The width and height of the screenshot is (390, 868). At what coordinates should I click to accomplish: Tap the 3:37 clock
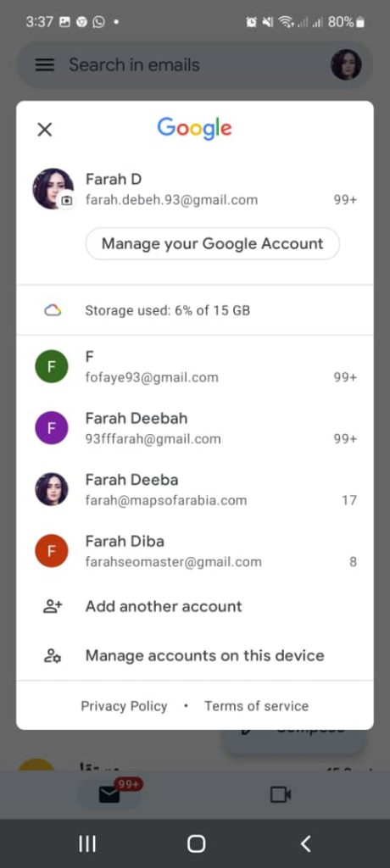tap(39, 22)
